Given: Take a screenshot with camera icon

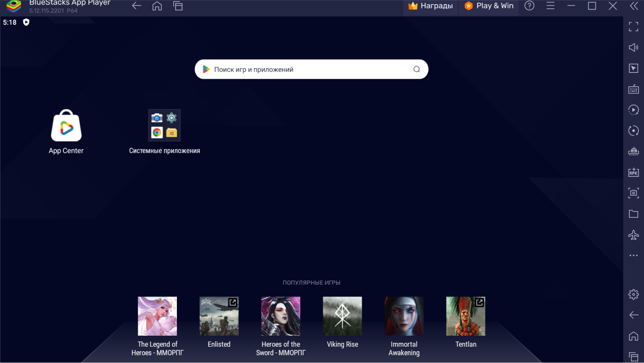Looking at the screenshot, I should tap(633, 193).
